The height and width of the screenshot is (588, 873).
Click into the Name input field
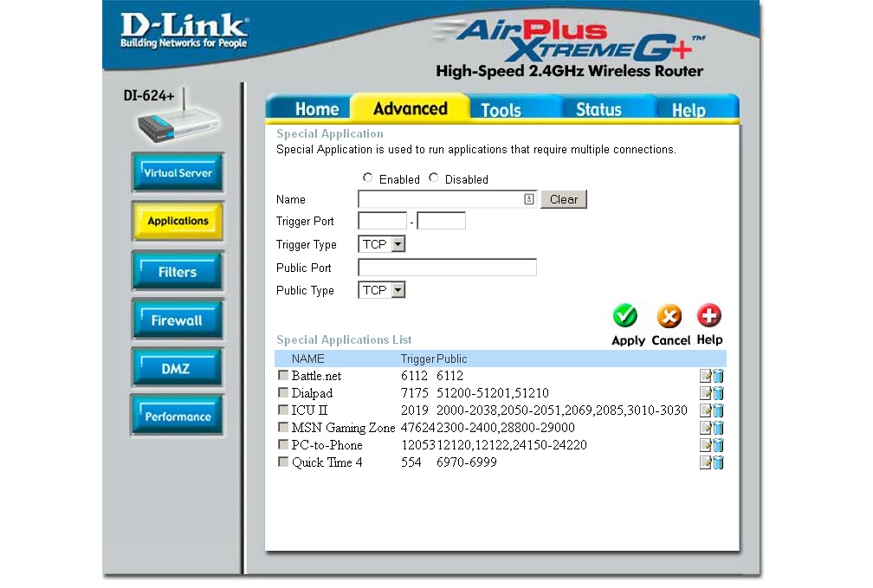click(x=447, y=199)
